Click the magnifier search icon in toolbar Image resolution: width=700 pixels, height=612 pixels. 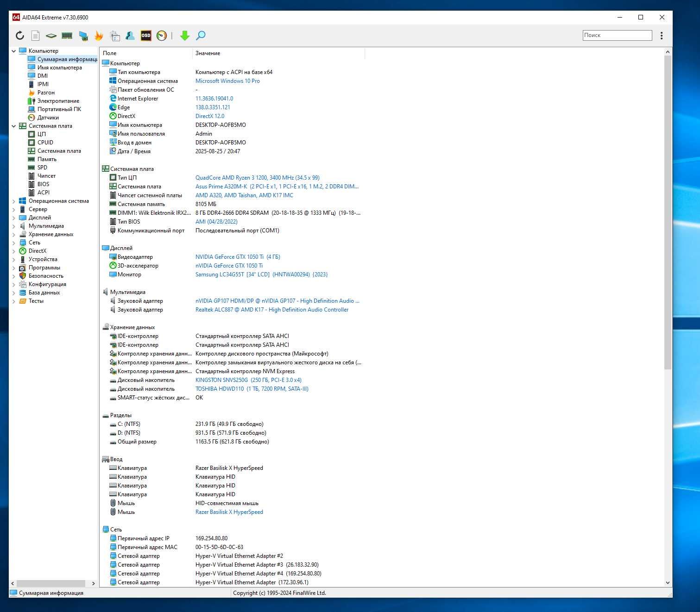tap(201, 36)
